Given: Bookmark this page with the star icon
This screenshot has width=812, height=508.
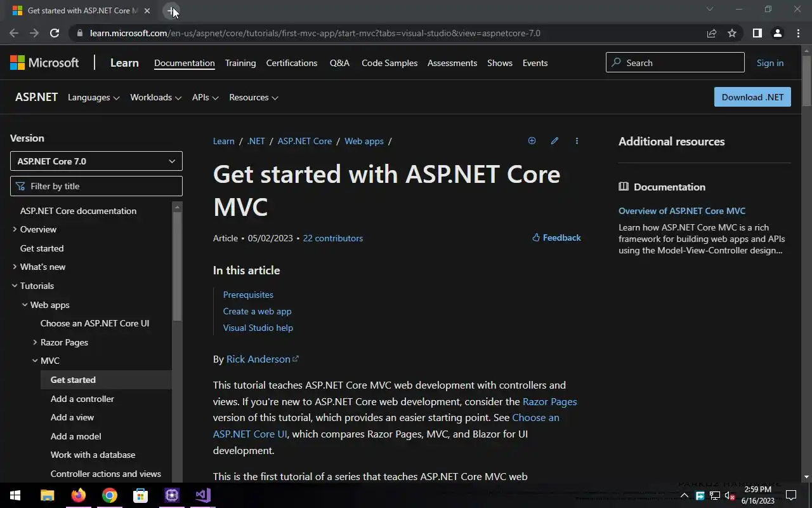Looking at the screenshot, I should point(732,33).
